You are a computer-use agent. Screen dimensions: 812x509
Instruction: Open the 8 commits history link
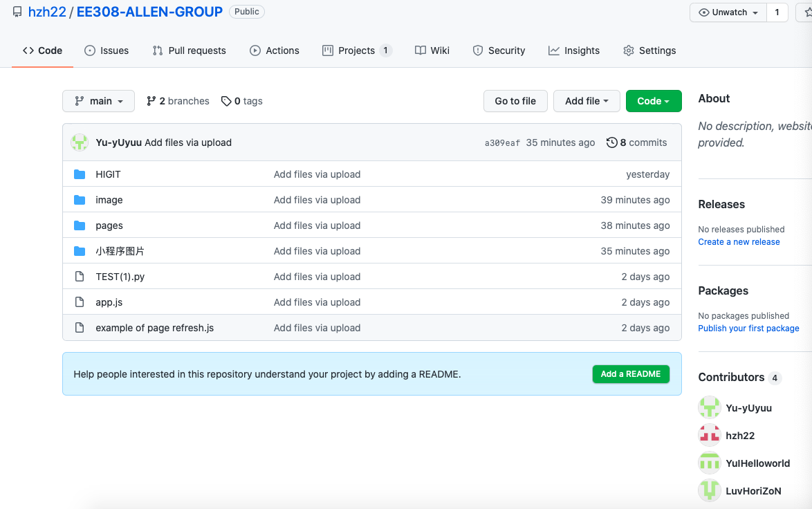click(x=636, y=142)
